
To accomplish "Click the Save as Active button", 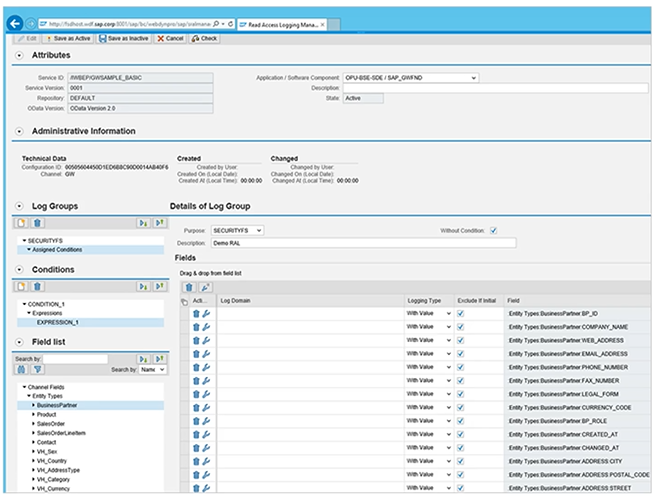I will click(70, 38).
